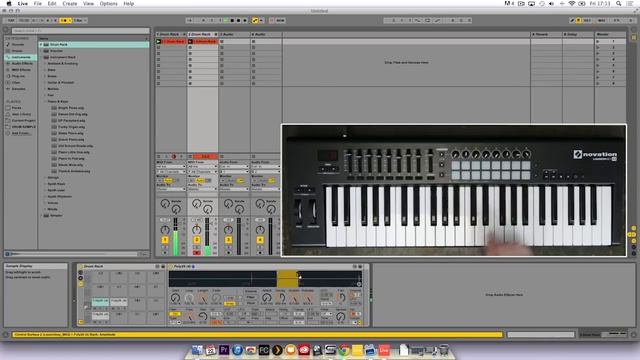
Task: Open User Library under Places
Action: click(x=21, y=114)
